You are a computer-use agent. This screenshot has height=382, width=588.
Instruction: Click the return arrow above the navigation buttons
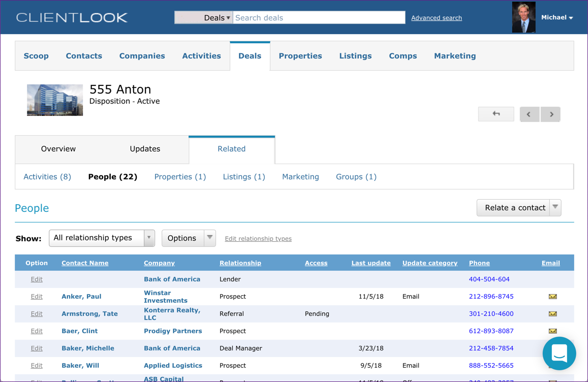coord(496,114)
